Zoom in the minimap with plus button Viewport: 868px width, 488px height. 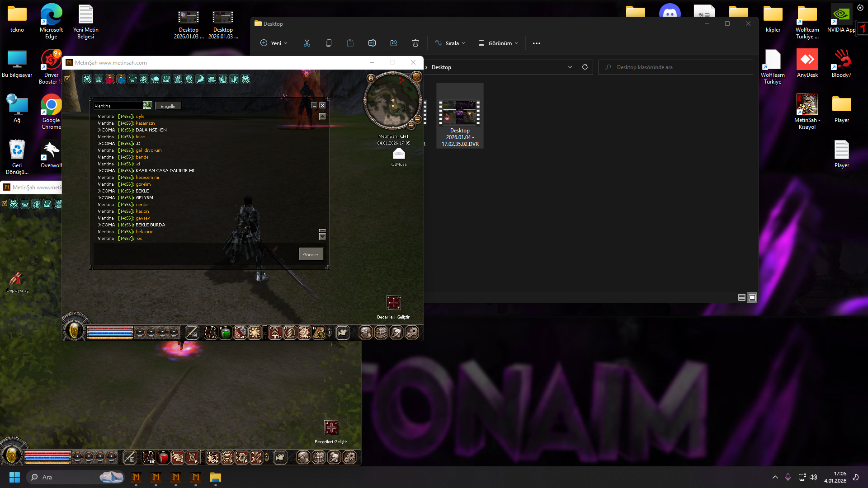pyautogui.click(x=411, y=125)
